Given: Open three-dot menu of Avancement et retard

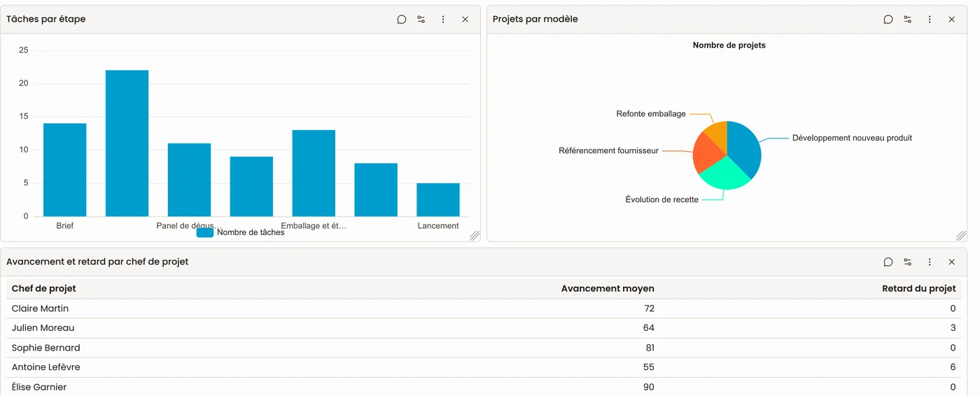Looking at the screenshot, I should click(930, 262).
